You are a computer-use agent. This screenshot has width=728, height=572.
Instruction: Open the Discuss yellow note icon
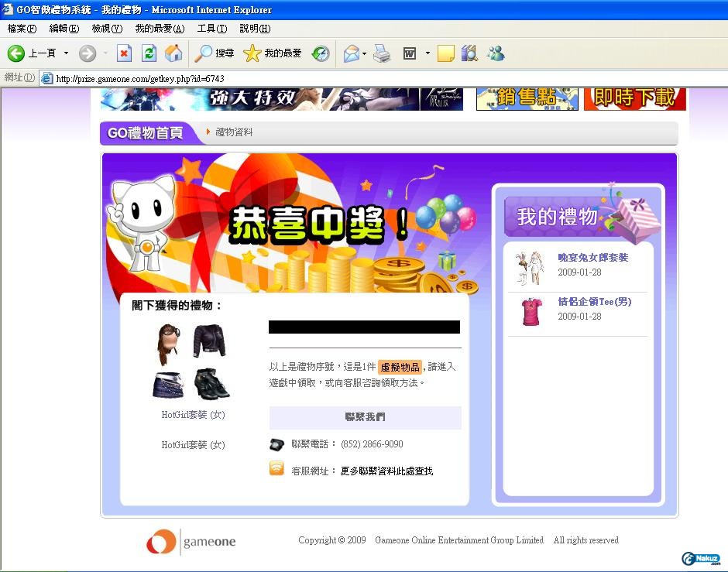(446, 53)
